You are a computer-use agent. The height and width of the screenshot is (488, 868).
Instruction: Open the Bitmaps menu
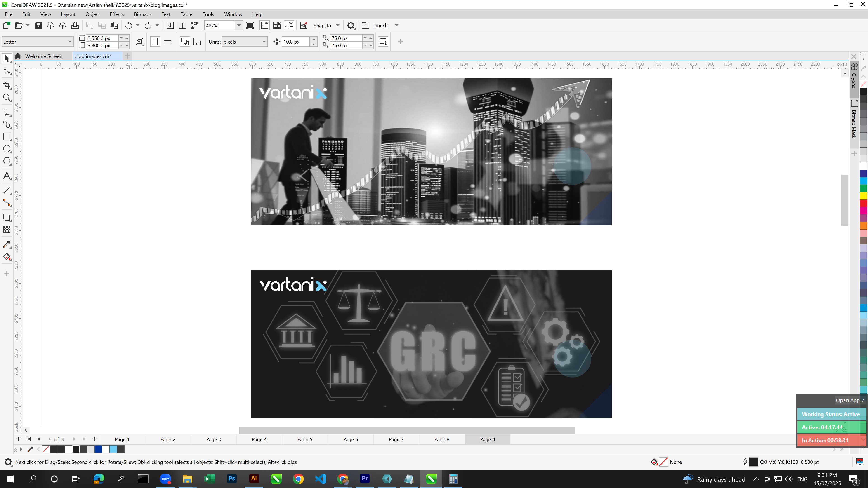click(x=143, y=14)
